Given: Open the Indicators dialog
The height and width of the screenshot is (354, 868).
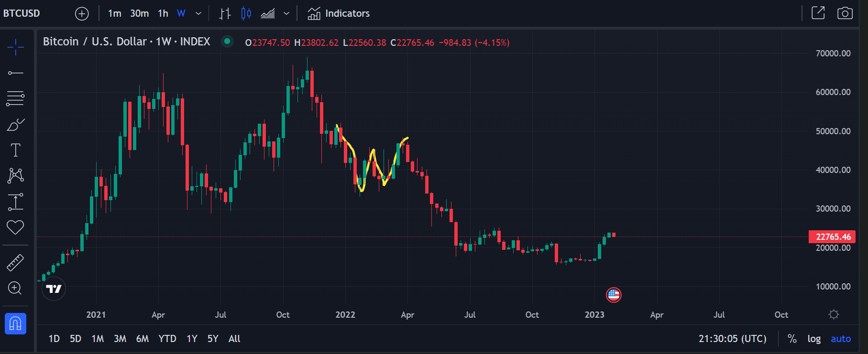Looking at the screenshot, I should pos(339,13).
